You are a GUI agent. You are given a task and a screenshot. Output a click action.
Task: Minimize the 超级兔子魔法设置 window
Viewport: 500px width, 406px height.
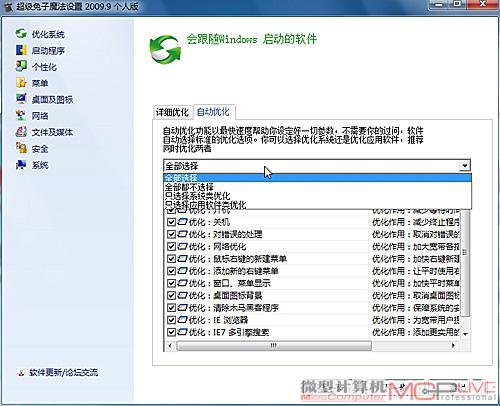pos(440,5)
